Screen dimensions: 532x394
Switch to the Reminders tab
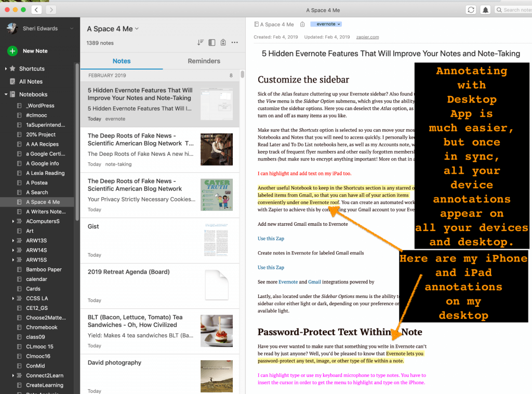click(x=204, y=61)
